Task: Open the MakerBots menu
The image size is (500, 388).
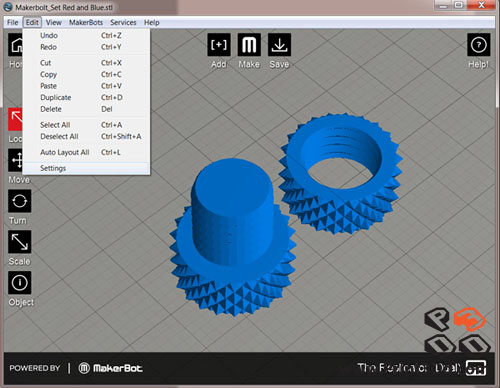Action: [86, 23]
